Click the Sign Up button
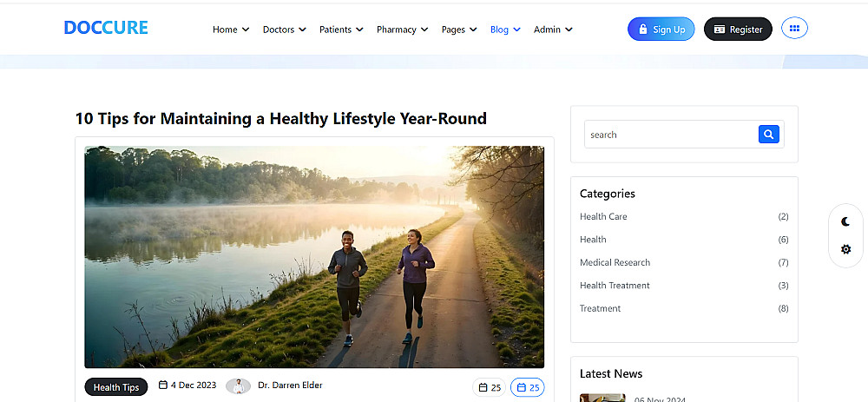 click(661, 29)
